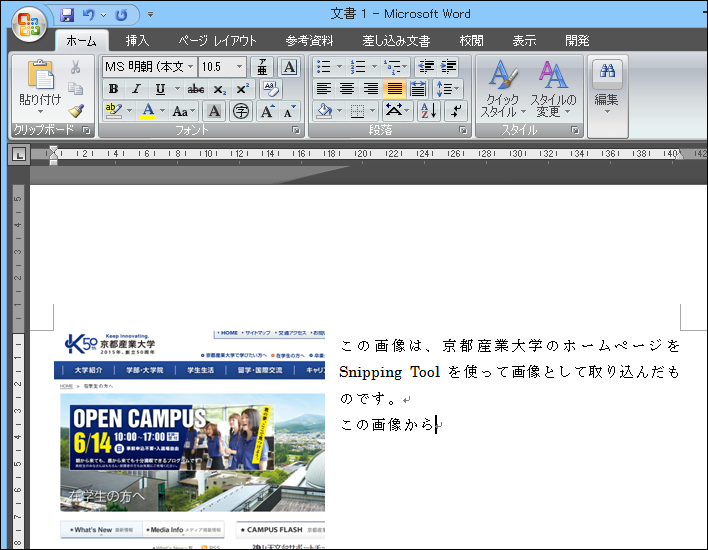Apply character border icon
The width and height of the screenshot is (708, 550).
[x=289, y=67]
